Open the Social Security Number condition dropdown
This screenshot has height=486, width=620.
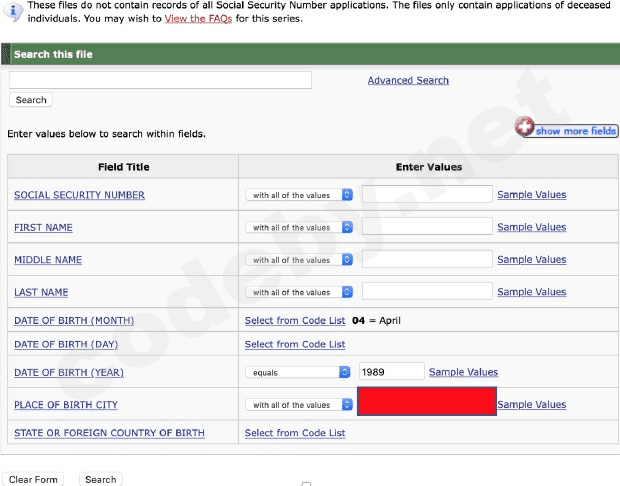pyautogui.click(x=299, y=195)
